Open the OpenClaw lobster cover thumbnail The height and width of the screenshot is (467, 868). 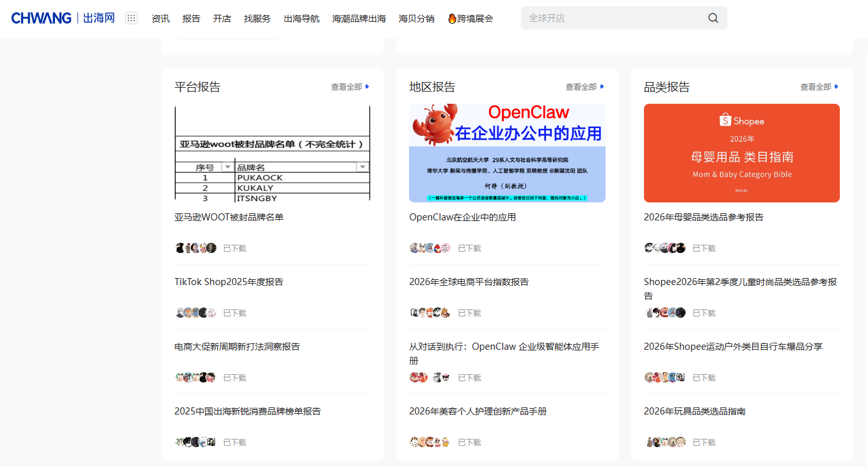[507, 153]
